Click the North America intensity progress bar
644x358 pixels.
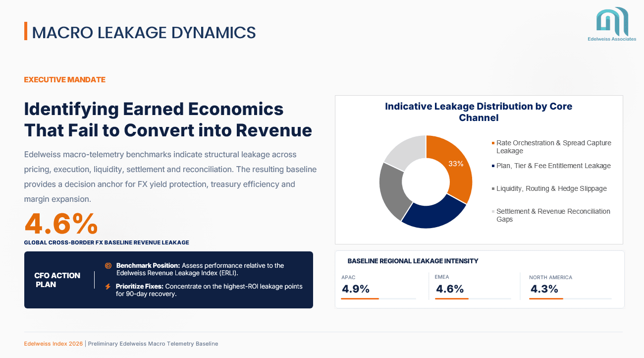(x=570, y=298)
